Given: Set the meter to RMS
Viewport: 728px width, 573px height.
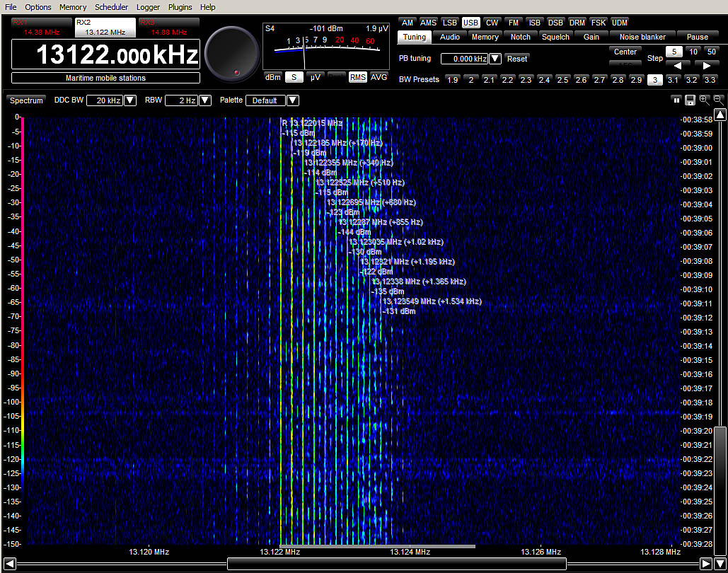Looking at the screenshot, I should (357, 77).
